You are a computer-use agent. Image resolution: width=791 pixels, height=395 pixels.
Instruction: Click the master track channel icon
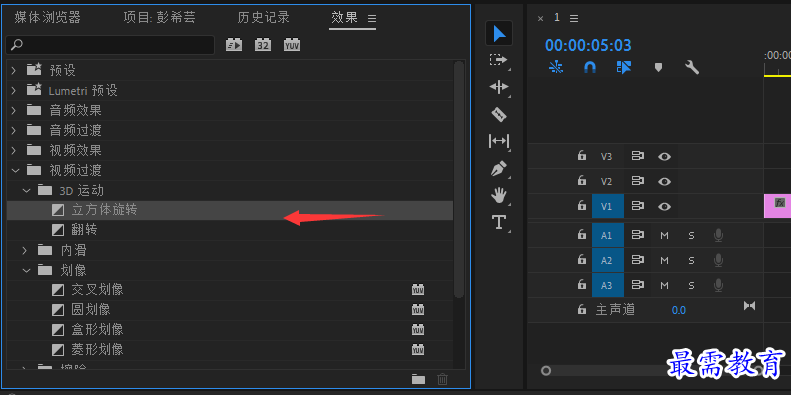click(749, 306)
